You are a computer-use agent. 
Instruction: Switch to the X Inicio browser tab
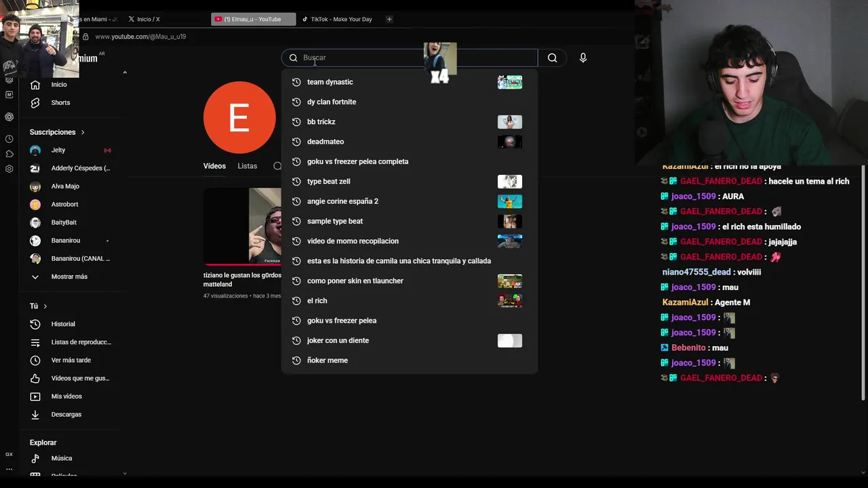(144, 19)
